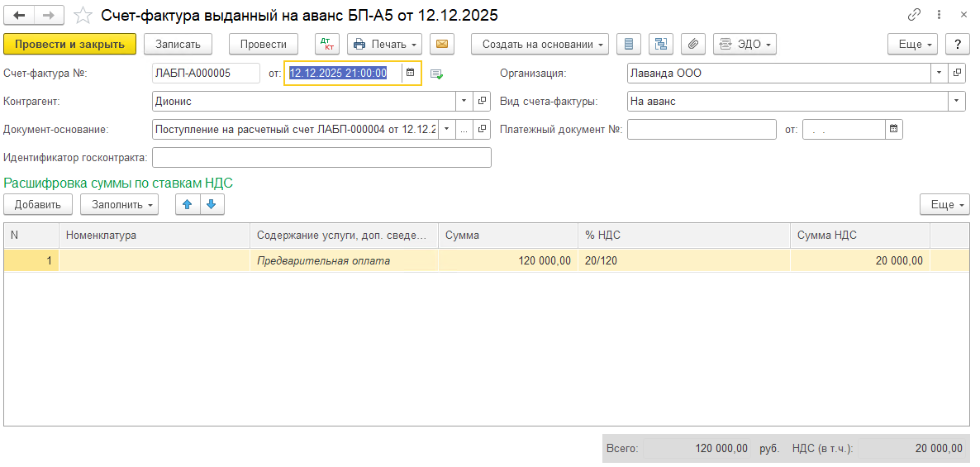Open the three-dot window menu
Image resolution: width=980 pixels, height=467 pixels.
(x=939, y=14)
